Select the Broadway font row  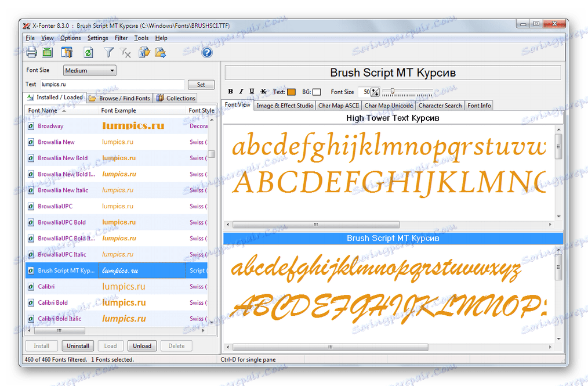116,126
